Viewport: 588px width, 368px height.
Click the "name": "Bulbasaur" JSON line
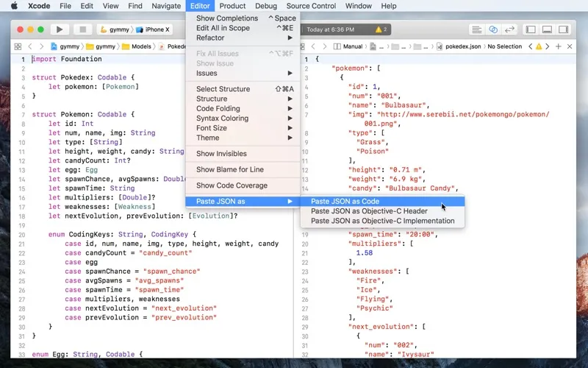tap(389, 105)
